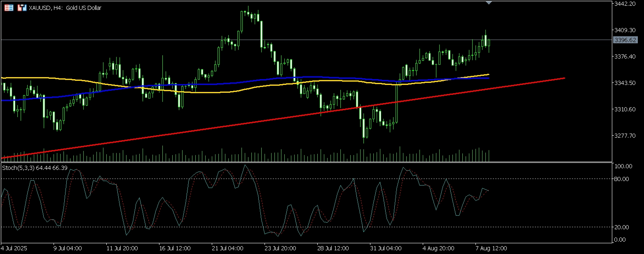The height and width of the screenshot is (254, 644).
Task: Open the Depth of Market icon
Action: (x=9, y=8)
